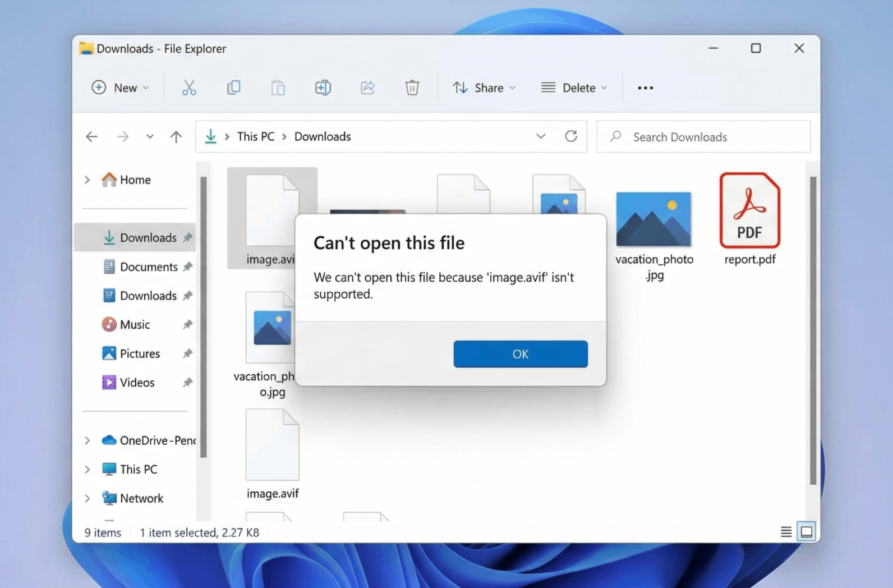Click the '9 items' status text
The height and width of the screenshot is (588, 893).
pos(103,532)
